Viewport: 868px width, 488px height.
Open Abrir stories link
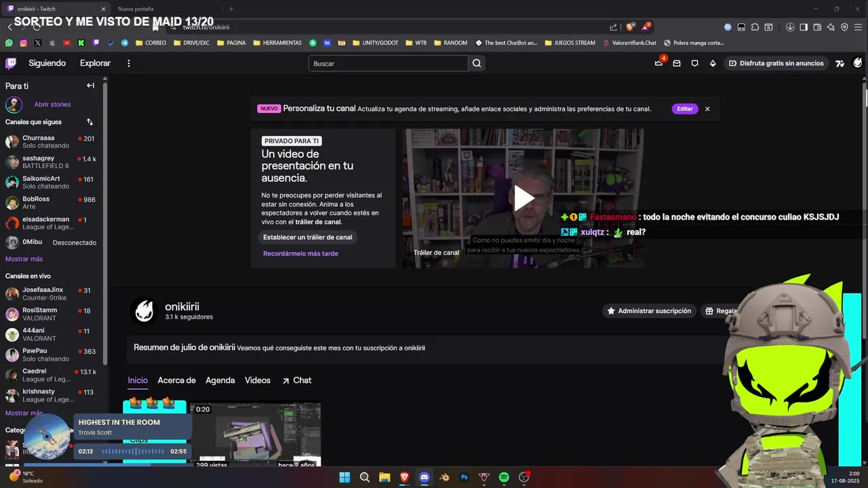[x=52, y=104]
